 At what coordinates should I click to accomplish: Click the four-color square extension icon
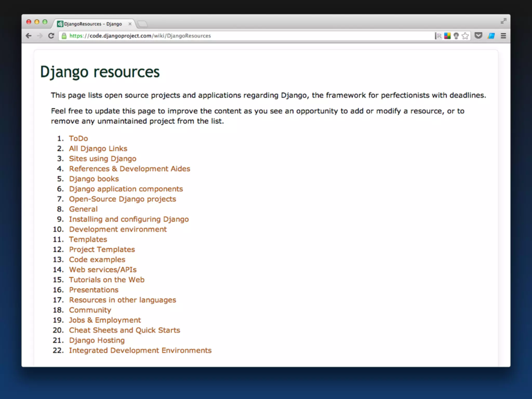(x=447, y=36)
